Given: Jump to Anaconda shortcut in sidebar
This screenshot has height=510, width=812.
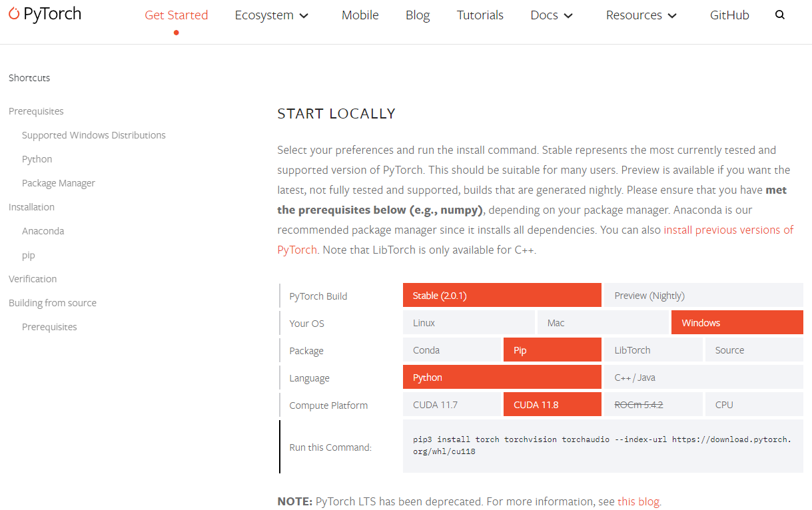Looking at the screenshot, I should pos(43,231).
